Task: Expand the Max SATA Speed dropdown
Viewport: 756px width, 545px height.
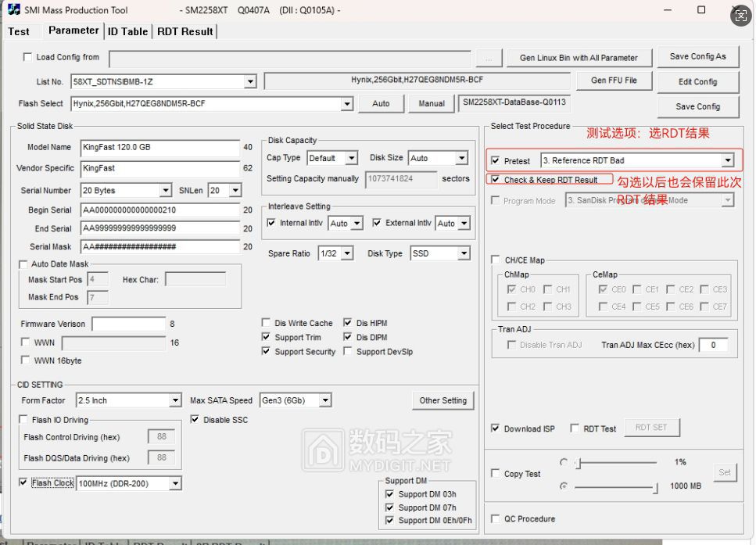Action: pyautogui.click(x=324, y=400)
